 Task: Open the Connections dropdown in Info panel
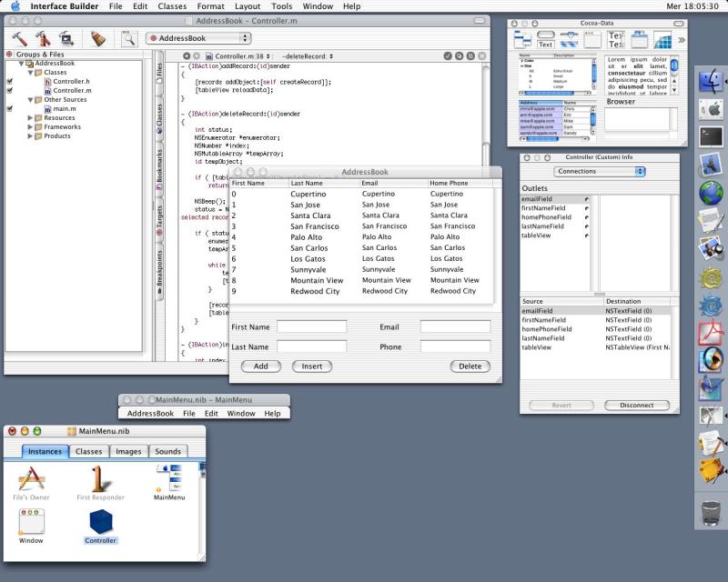(599, 171)
